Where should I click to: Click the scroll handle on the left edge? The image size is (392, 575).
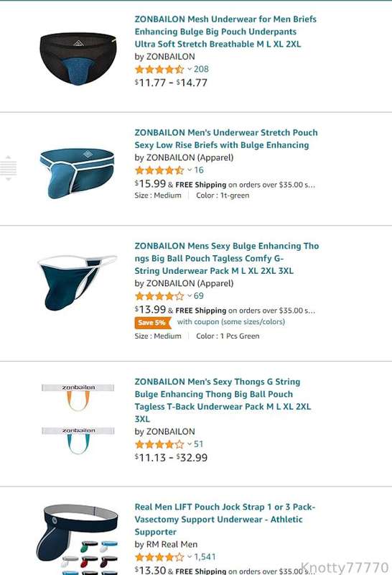point(9,168)
